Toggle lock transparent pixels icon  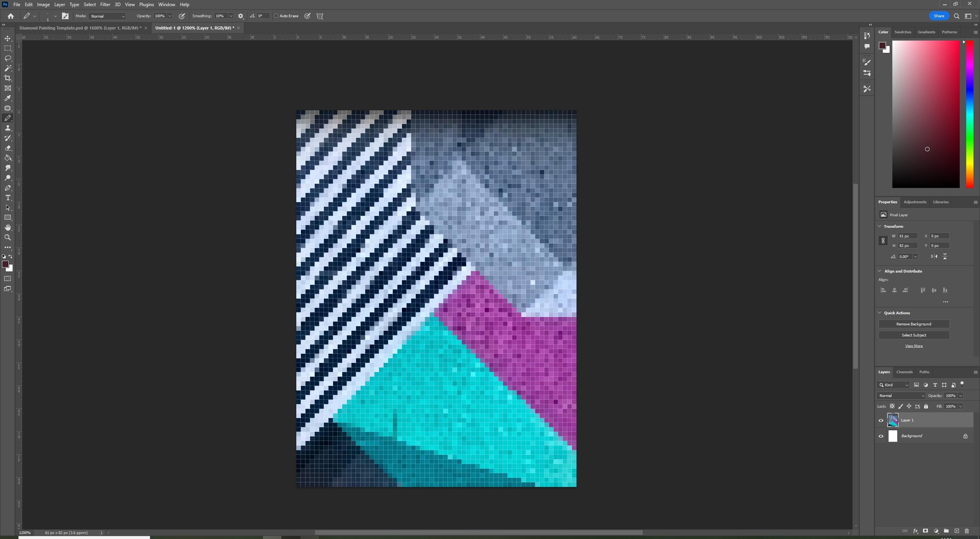point(892,407)
